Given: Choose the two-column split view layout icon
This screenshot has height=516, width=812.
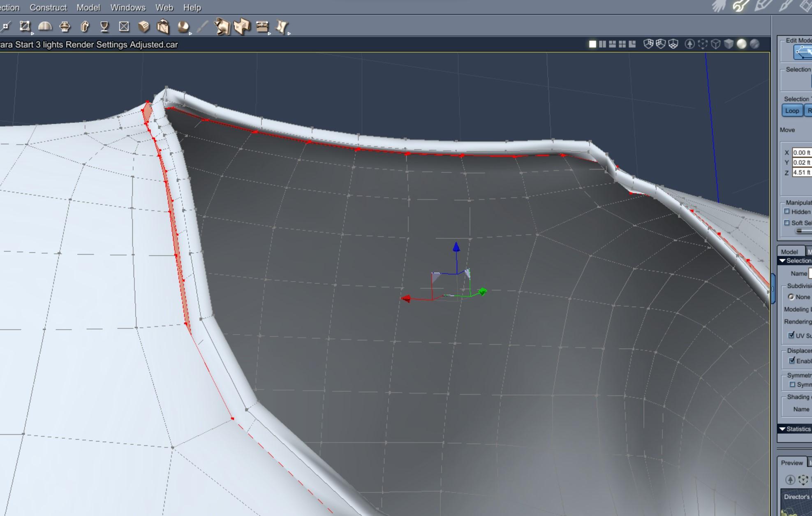Looking at the screenshot, I should click(x=602, y=44).
